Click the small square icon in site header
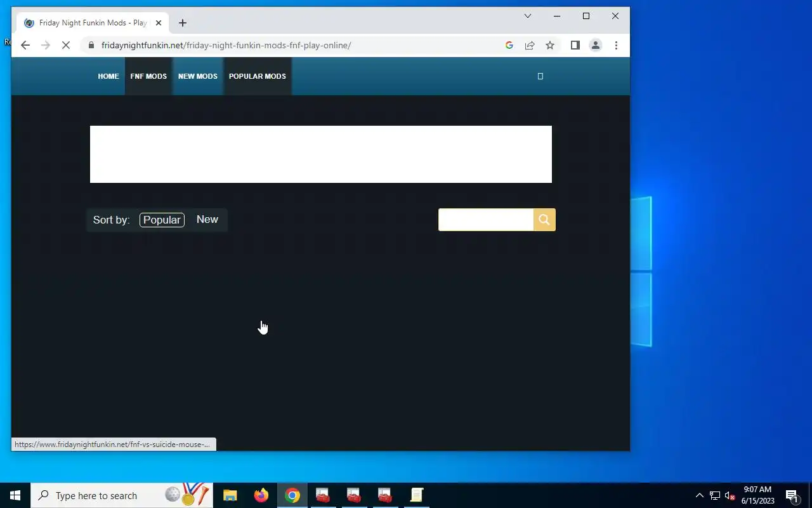Viewport: 812px width, 508px height. 540,76
